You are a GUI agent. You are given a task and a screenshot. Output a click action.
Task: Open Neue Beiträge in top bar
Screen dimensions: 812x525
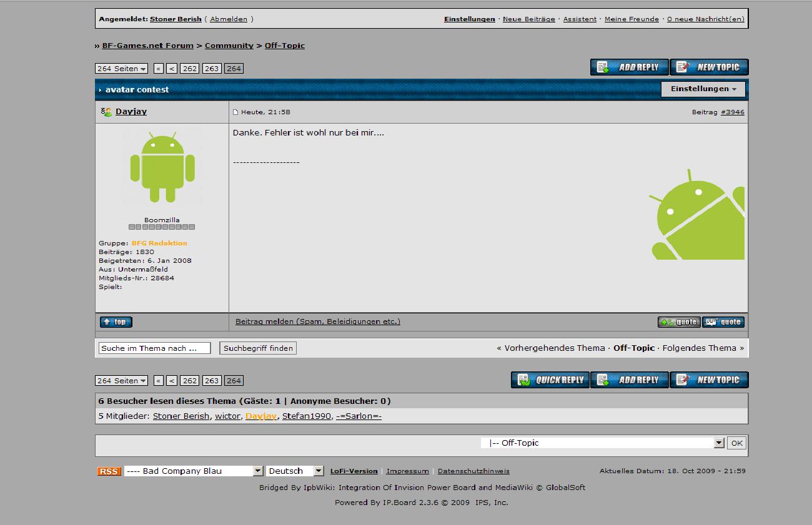coord(529,19)
